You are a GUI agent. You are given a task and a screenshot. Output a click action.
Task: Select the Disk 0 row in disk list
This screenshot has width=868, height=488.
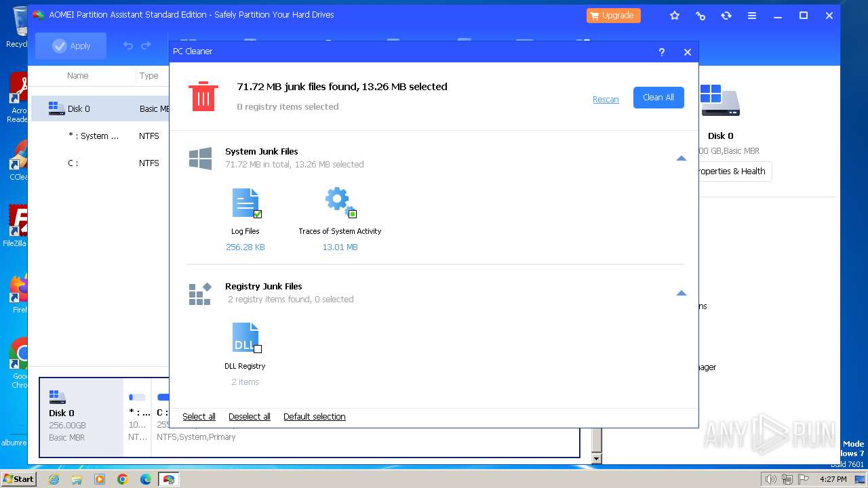coord(100,108)
